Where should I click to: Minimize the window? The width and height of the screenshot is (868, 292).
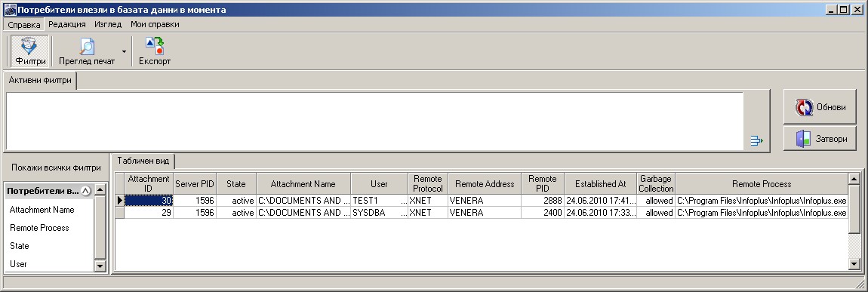click(832, 9)
